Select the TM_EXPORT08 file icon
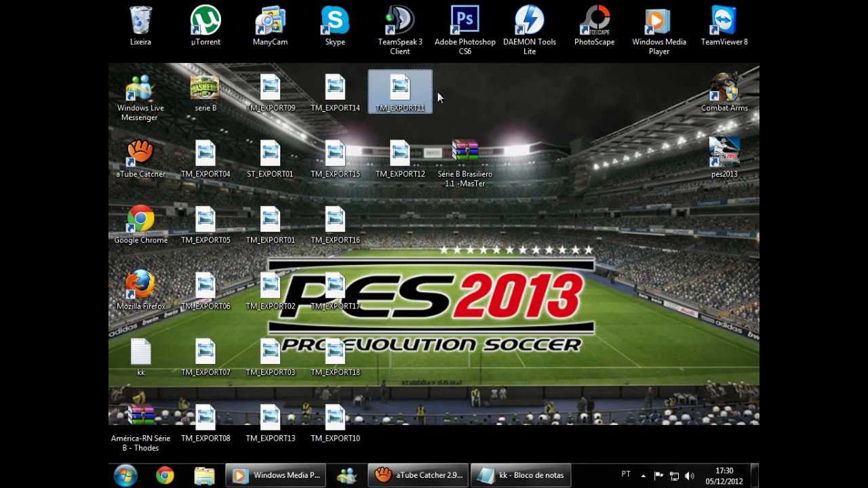868x488 pixels. tap(205, 423)
